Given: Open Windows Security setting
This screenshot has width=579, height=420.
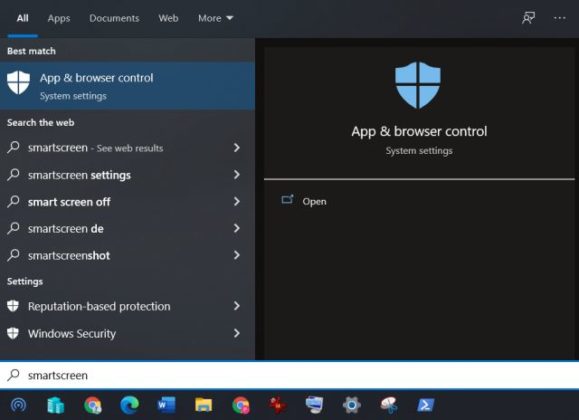Looking at the screenshot, I should pyautogui.click(x=127, y=334).
